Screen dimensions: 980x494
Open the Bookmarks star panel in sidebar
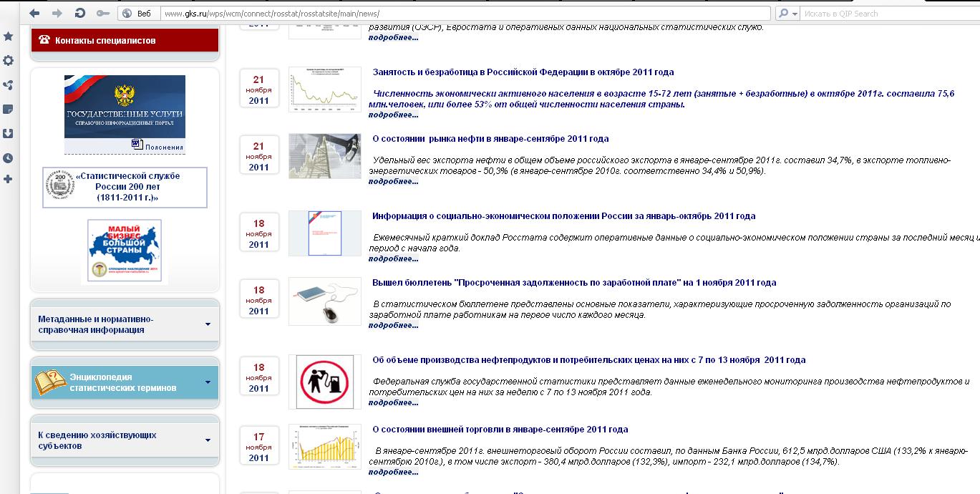tap(8, 36)
